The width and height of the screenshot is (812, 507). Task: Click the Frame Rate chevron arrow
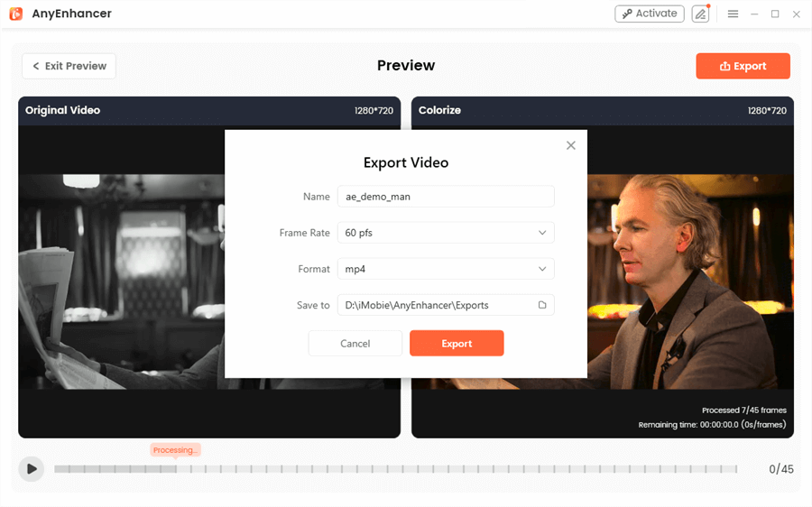tap(542, 233)
